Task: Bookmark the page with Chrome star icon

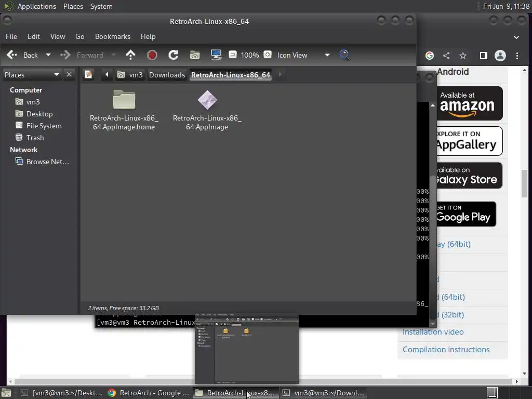Action: click(463, 56)
